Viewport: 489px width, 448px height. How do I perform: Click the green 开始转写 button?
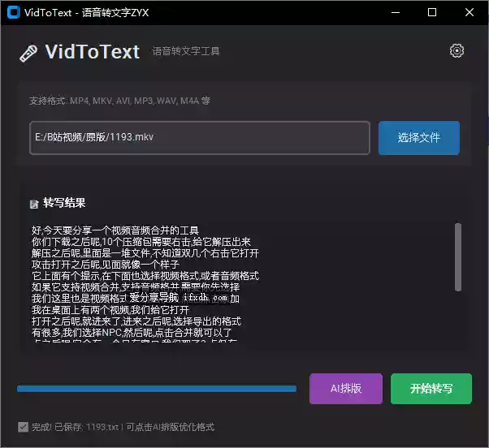point(431,389)
